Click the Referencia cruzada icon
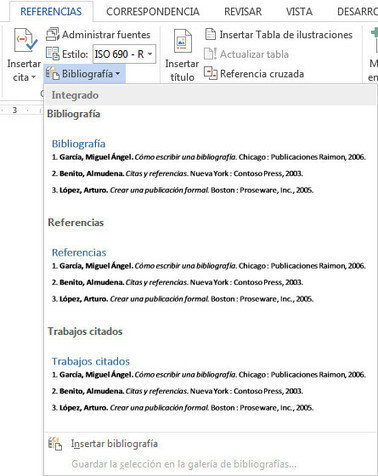Screen dimensions: 378x476 (210, 73)
